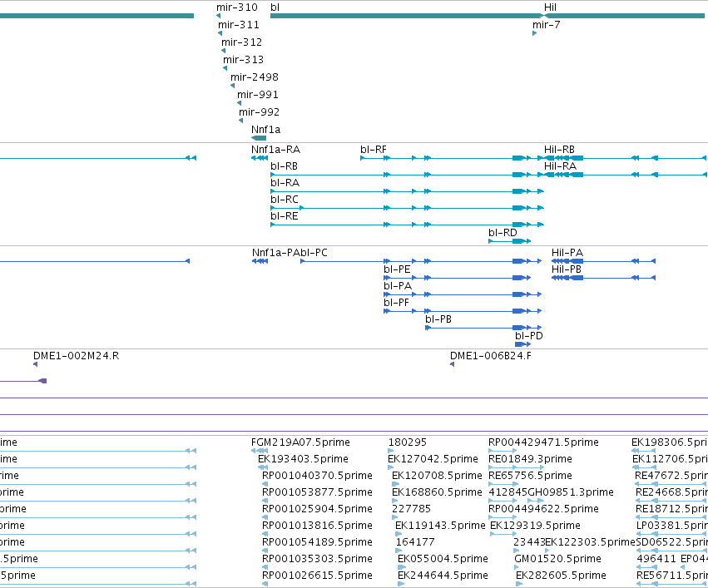The height and width of the screenshot is (588, 708).
Task: Select EST RE01849.3prime
Action: click(x=530, y=459)
